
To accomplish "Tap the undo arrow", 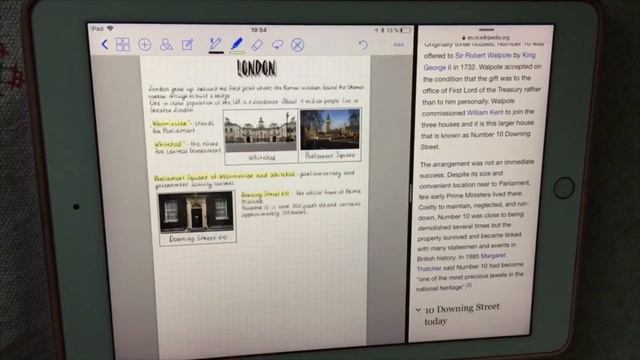I will pos(363,44).
